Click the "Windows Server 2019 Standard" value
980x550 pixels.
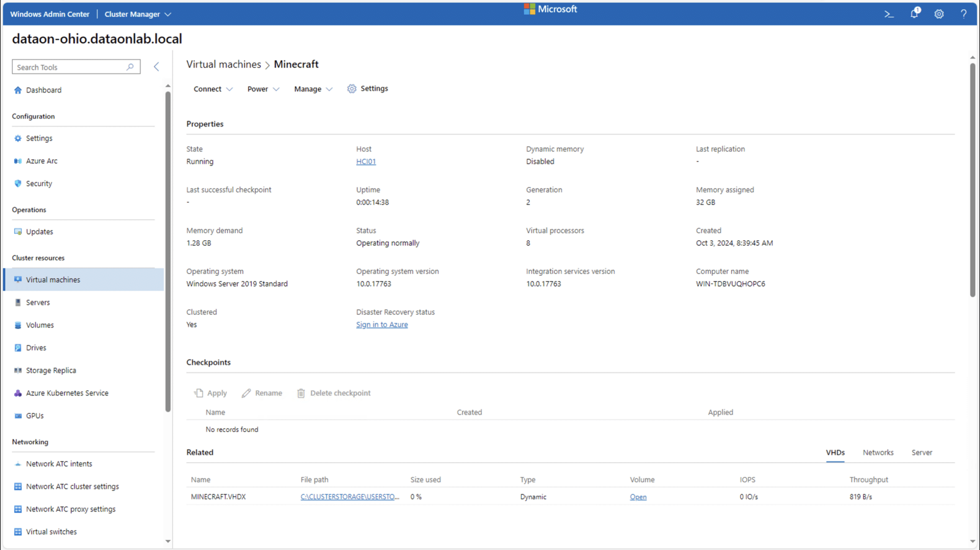point(237,284)
